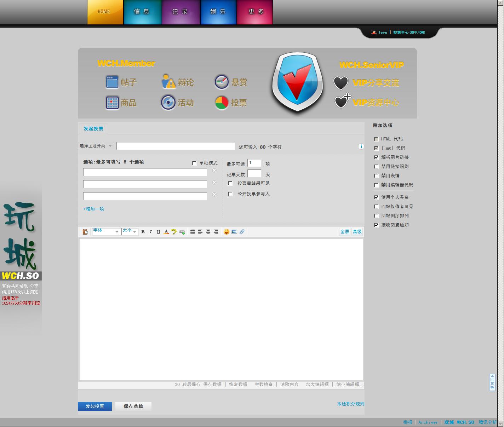Check 投票后结果可见 option

click(230, 183)
